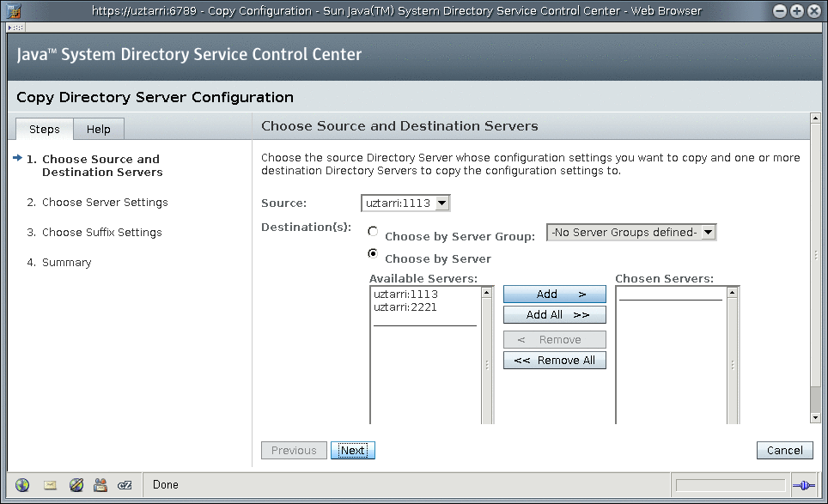Viewport: 828px width, 504px height.
Task: Open the Server Groups dropdown
Action: coord(631,232)
